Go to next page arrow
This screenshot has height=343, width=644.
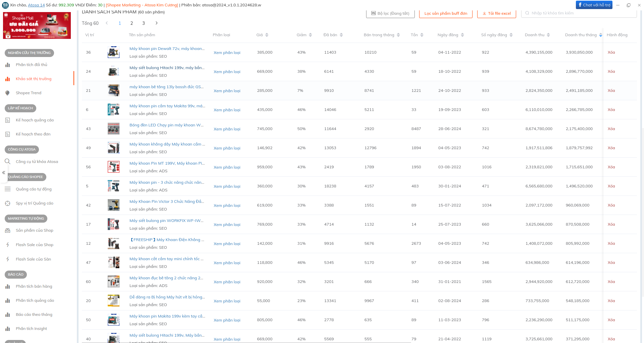coord(156,23)
